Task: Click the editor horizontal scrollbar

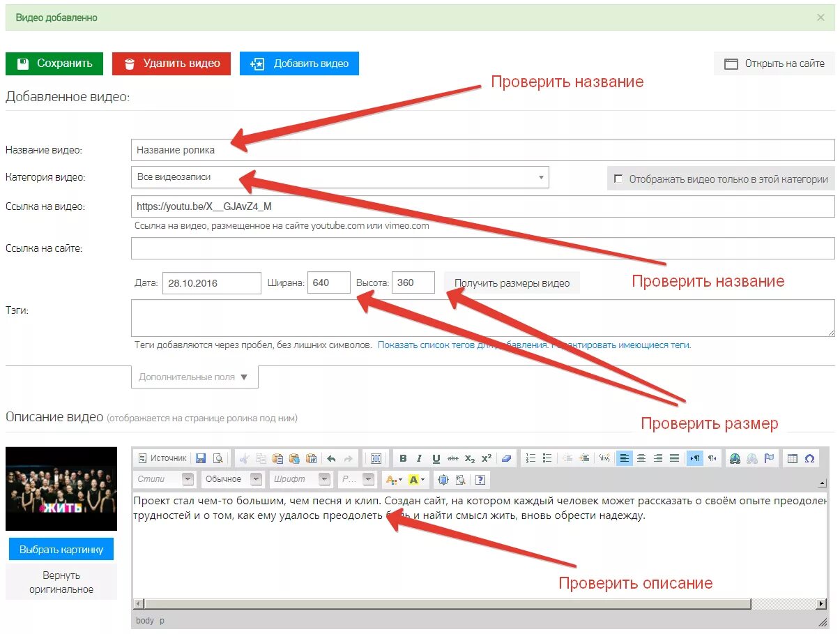Action: tap(480, 604)
